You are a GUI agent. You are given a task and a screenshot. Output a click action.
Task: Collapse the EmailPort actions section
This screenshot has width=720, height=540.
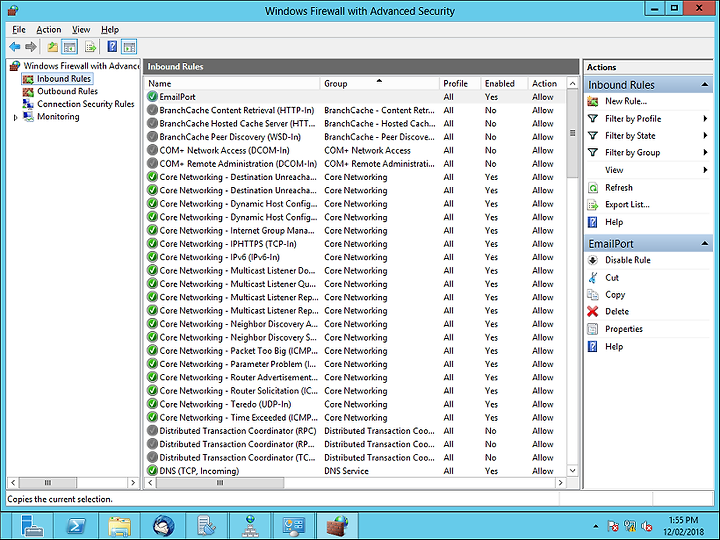coord(704,243)
